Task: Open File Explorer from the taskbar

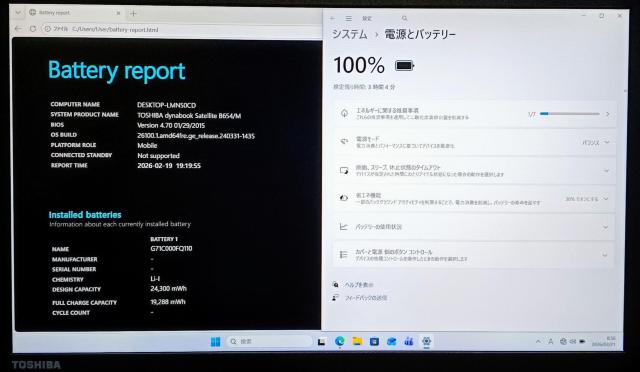Action: click(357, 341)
